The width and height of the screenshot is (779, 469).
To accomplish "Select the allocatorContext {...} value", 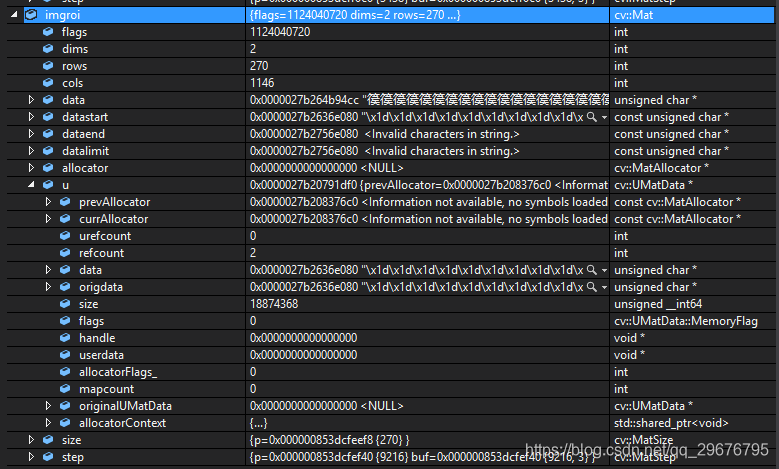I will point(258,423).
